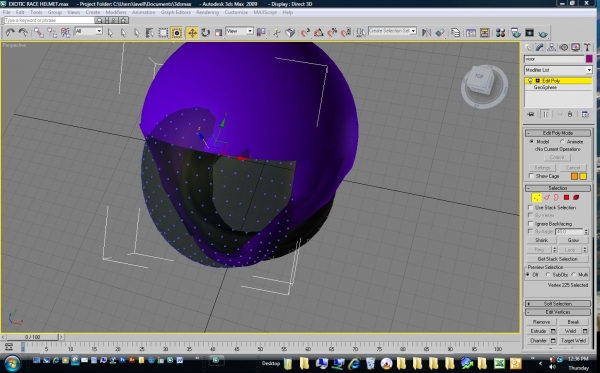This screenshot has width=600, height=373.
Task: Enable Ignore Backfacing checkbox
Action: tap(531, 223)
